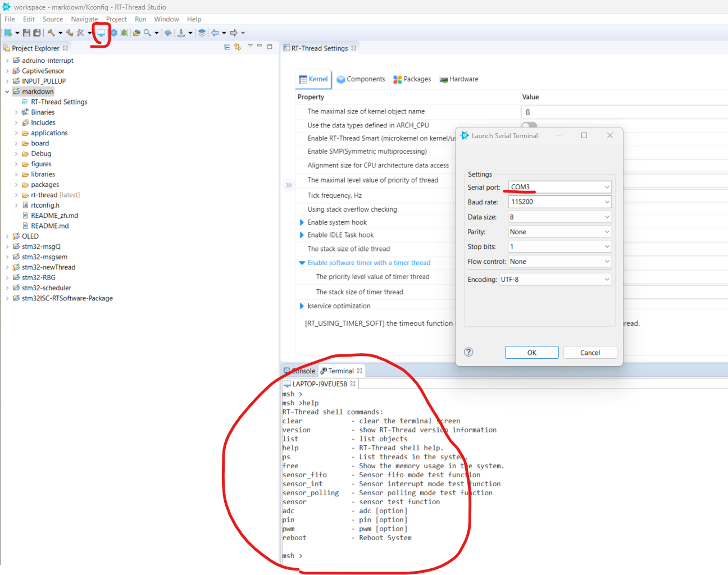Click the green bug Debug icon

tap(124, 33)
